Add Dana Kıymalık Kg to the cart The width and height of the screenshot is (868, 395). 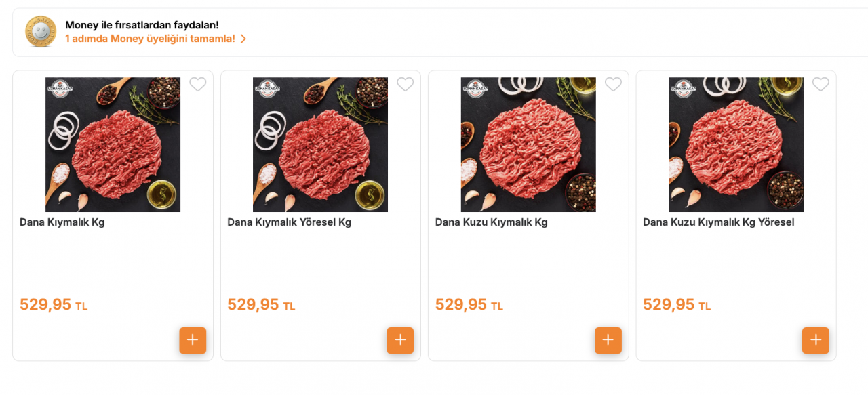click(x=193, y=341)
